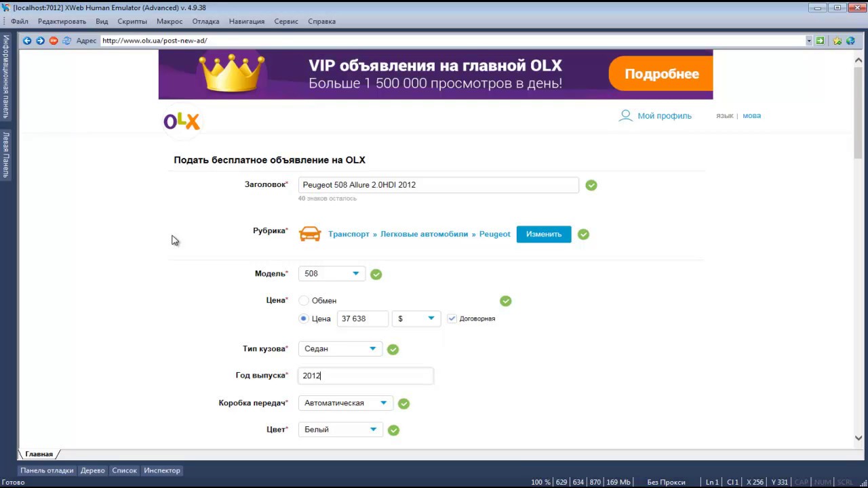868x488 pixels.
Task: Click the OLX logo
Action: click(x=182, y=121)
